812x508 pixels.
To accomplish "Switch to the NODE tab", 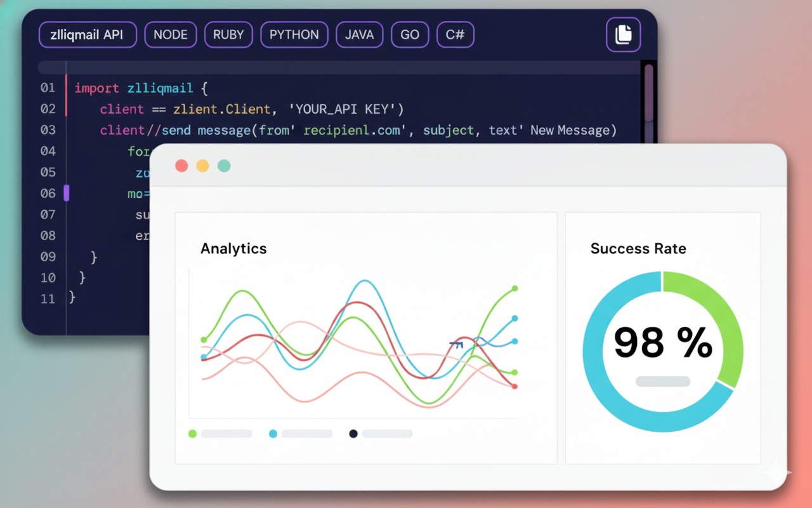I will 171,34.
